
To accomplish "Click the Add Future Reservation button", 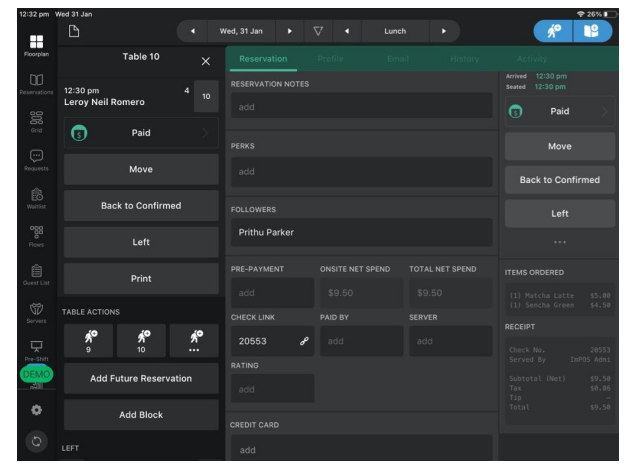I will [x=141, y=378].
